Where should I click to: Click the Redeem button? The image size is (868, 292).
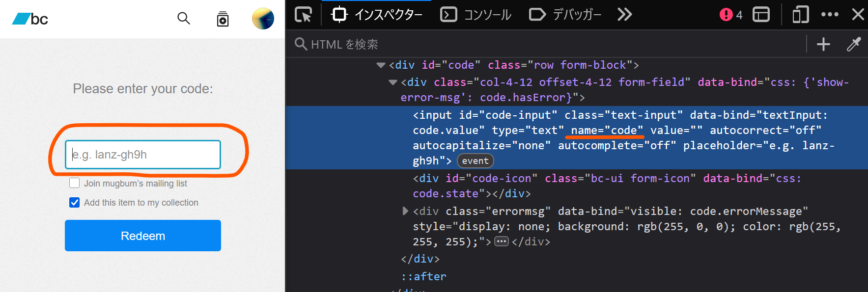click(143, 236)
